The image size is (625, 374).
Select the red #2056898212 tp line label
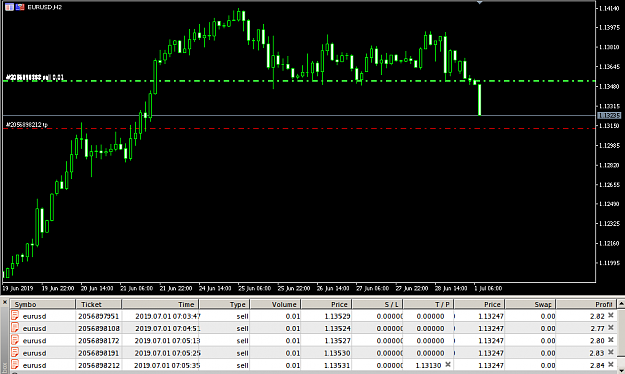27,125
